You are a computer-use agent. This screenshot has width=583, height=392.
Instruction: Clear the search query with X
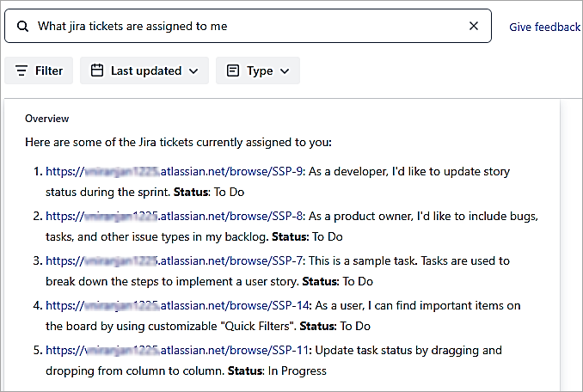(473, 26)
